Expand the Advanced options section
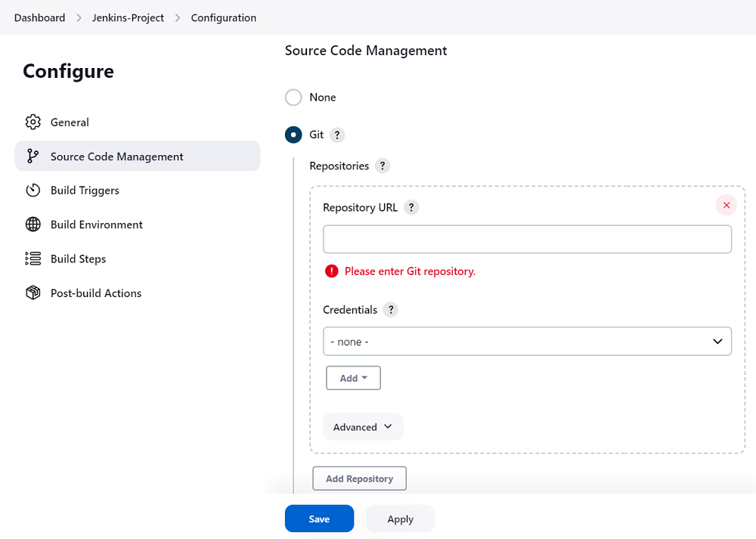This screenshot has height=539, width=756. [x=363, y=427]
